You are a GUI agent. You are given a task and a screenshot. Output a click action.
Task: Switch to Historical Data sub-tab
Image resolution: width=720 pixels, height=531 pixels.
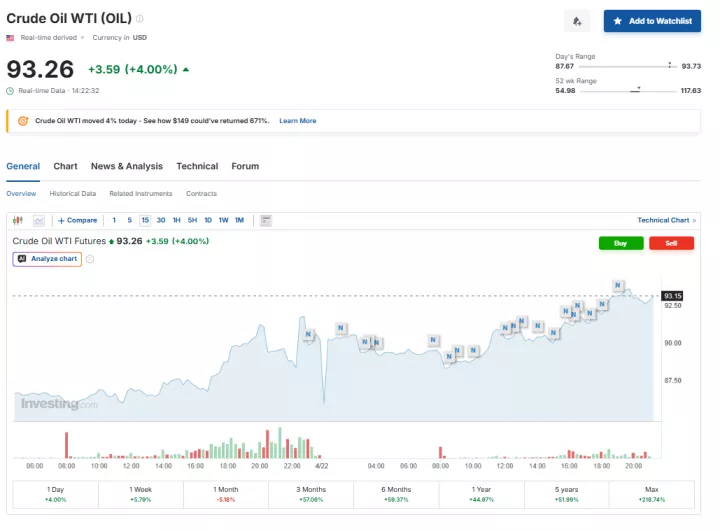point(73,194)
